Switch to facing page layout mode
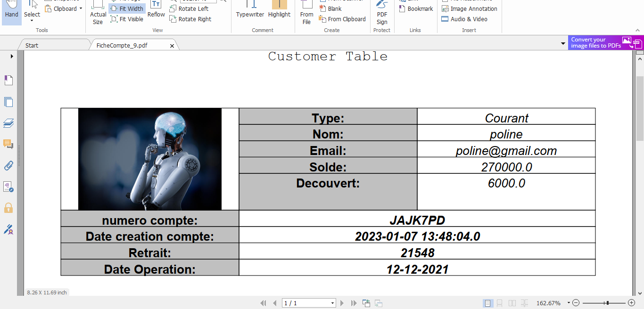Screen dimensions: 644x309 pos(512,303)
